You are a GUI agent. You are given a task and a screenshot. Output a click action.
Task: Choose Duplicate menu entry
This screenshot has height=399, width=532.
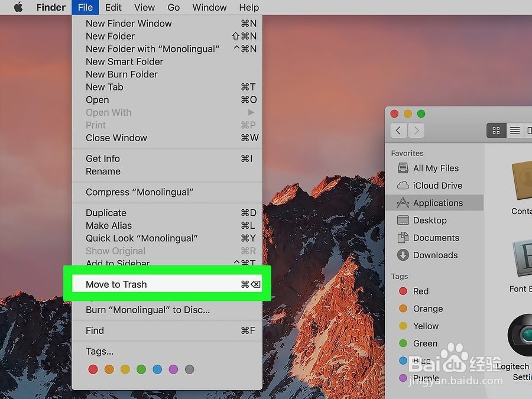click(x=167, y=213)
